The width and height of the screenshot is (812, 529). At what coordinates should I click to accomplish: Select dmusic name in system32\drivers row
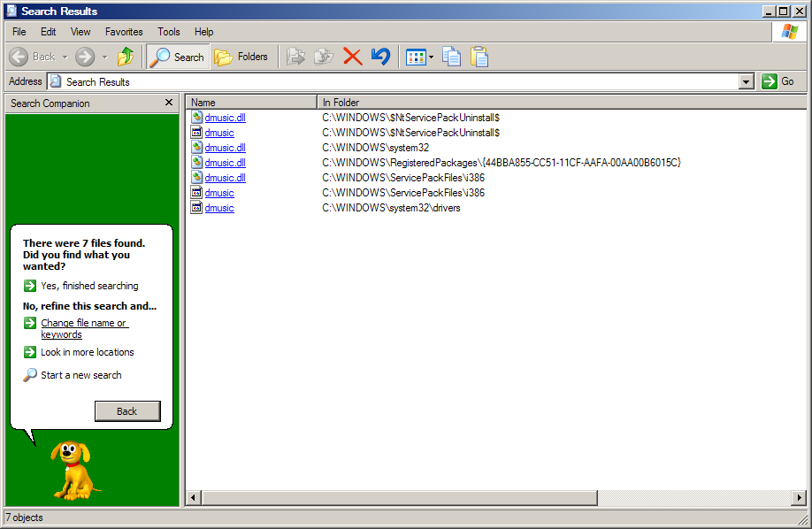pyautogui.click(x=219, y=208)
